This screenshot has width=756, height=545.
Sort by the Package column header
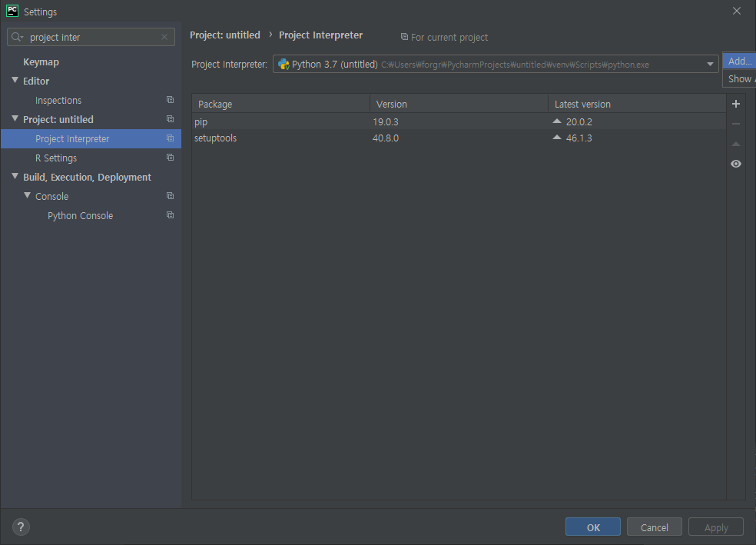280,104
